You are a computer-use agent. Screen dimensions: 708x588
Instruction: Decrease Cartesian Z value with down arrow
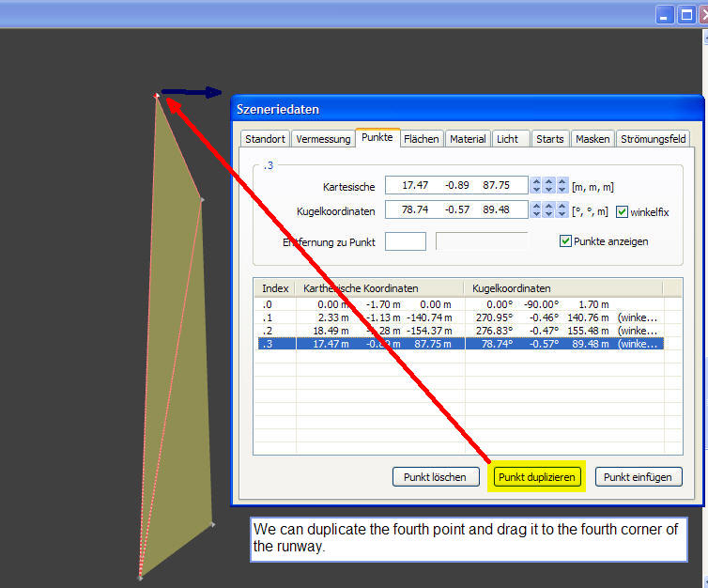pos(562,189)
